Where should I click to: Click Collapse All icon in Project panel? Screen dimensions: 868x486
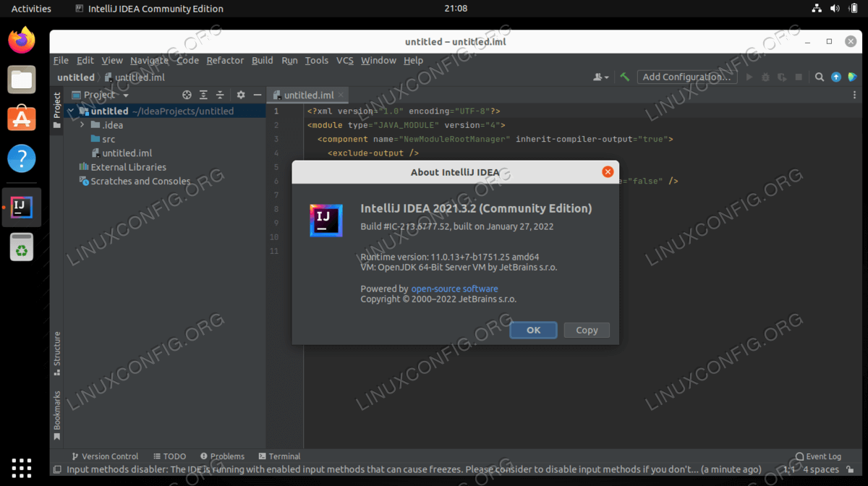[x=221, y=95]
